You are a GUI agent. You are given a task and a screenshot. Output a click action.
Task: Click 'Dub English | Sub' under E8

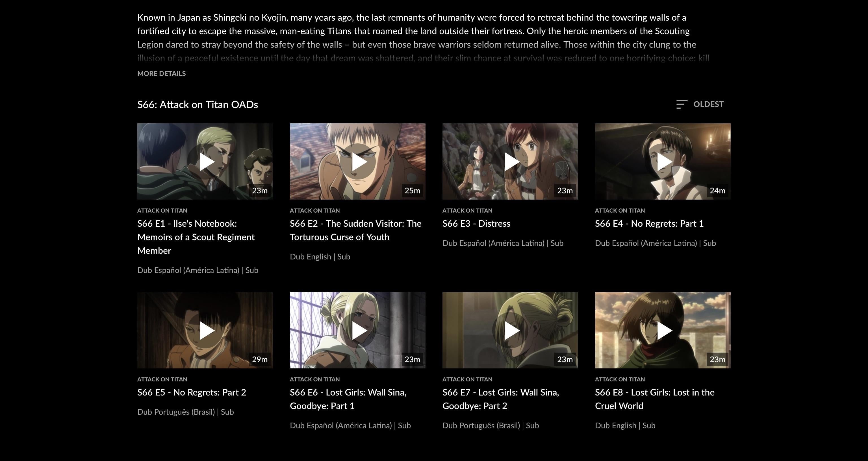tap(625, 425)
